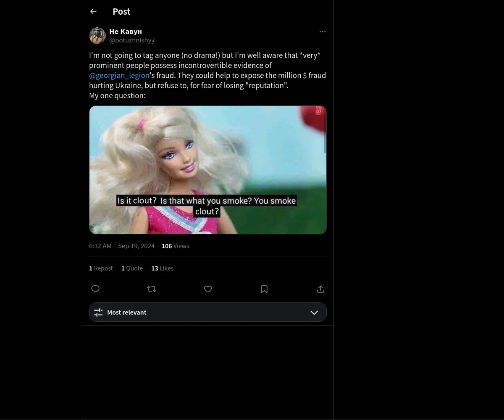Reply with the speech bubble icon
The height and width of the screenshot is (420, 504).
click(x=95, y=289)
